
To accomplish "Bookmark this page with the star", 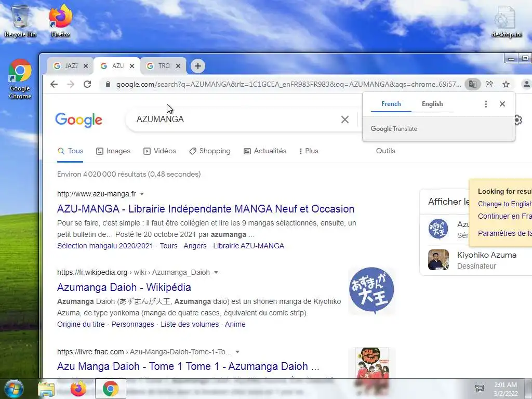I will 506,84.
